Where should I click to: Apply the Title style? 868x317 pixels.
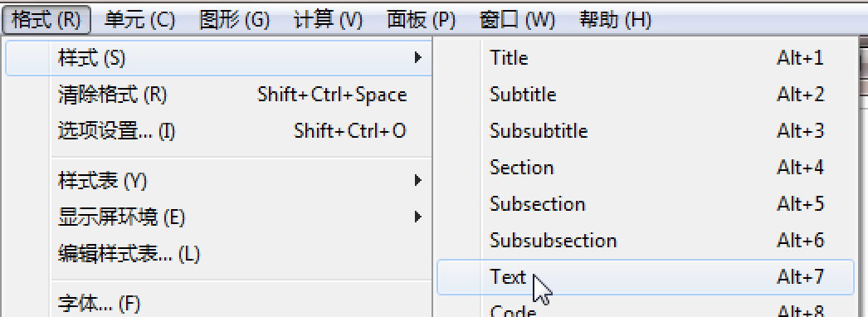pos(646,57)
